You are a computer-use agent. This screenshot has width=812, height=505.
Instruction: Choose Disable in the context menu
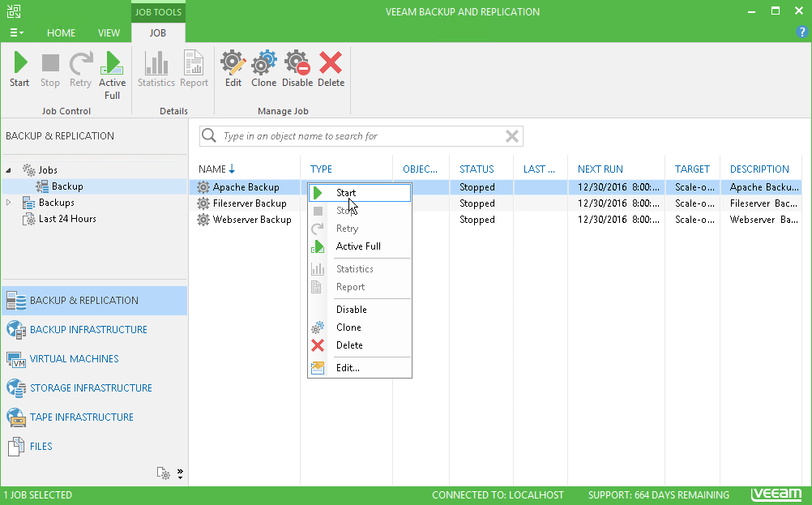pyautogui.click(x=360, y=309)
